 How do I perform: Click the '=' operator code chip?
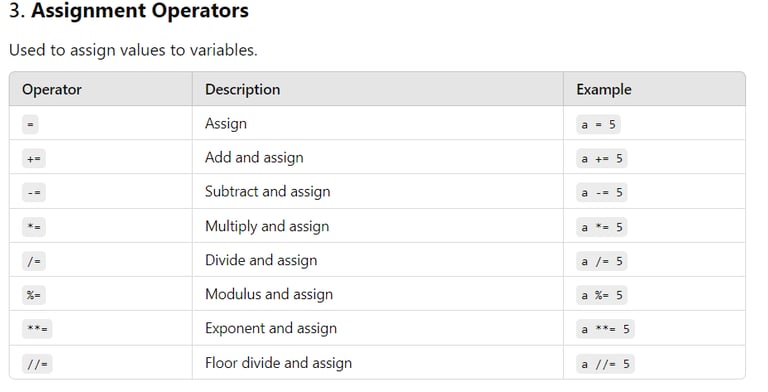click(x=30, y=124)
